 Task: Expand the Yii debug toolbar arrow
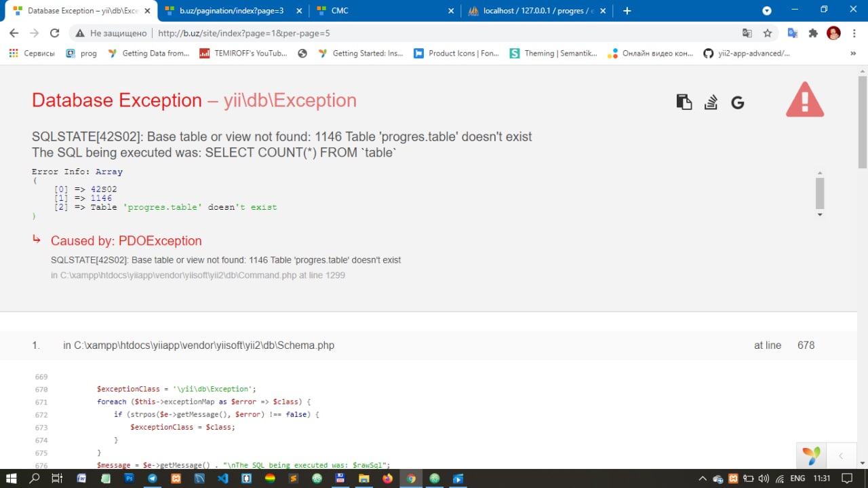(x=841, y=455)
